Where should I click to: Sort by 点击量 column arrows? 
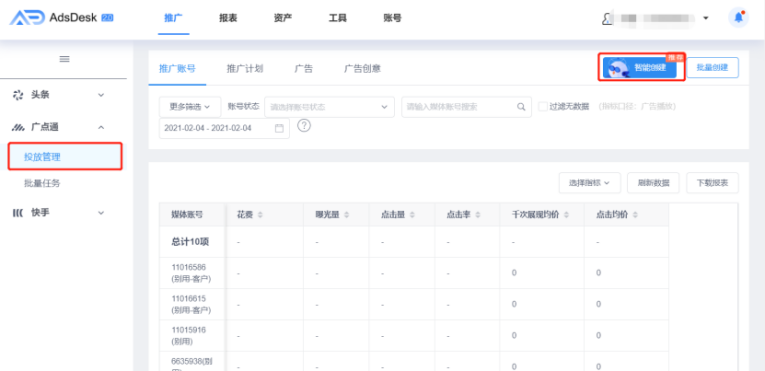tap(412, 215)
